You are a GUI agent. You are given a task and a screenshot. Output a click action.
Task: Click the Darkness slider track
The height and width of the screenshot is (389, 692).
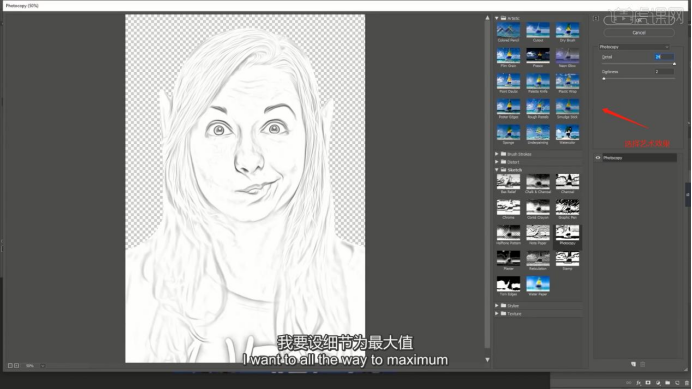639,79
